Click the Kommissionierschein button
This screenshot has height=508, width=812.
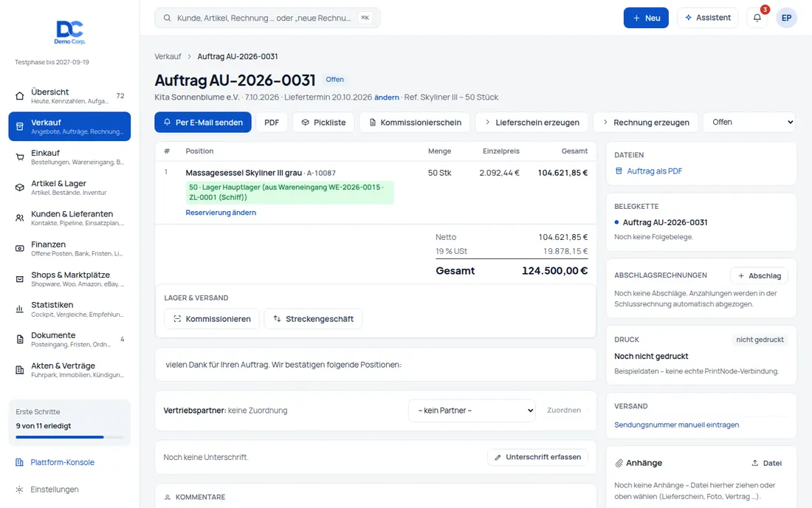tap(415, 123)
